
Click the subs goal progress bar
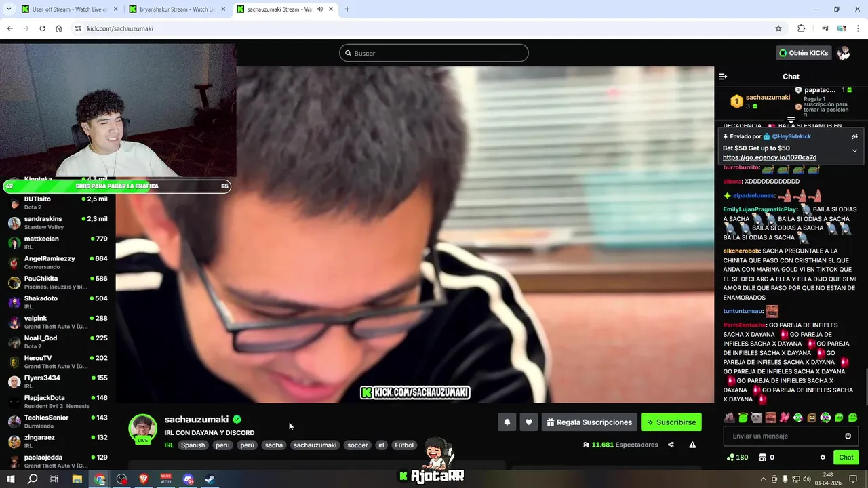(x=117, y=186)
